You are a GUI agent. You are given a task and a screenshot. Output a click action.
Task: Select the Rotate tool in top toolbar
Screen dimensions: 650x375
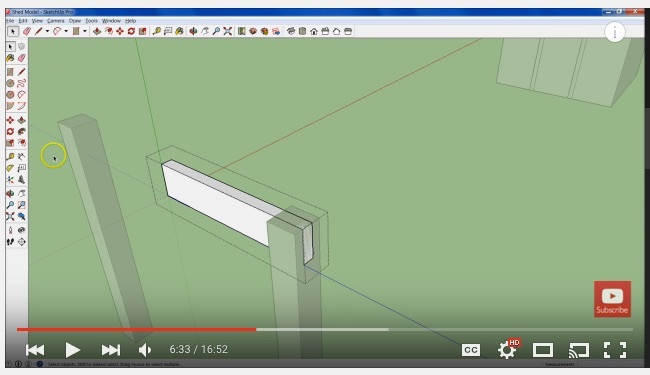pos(131,31)
